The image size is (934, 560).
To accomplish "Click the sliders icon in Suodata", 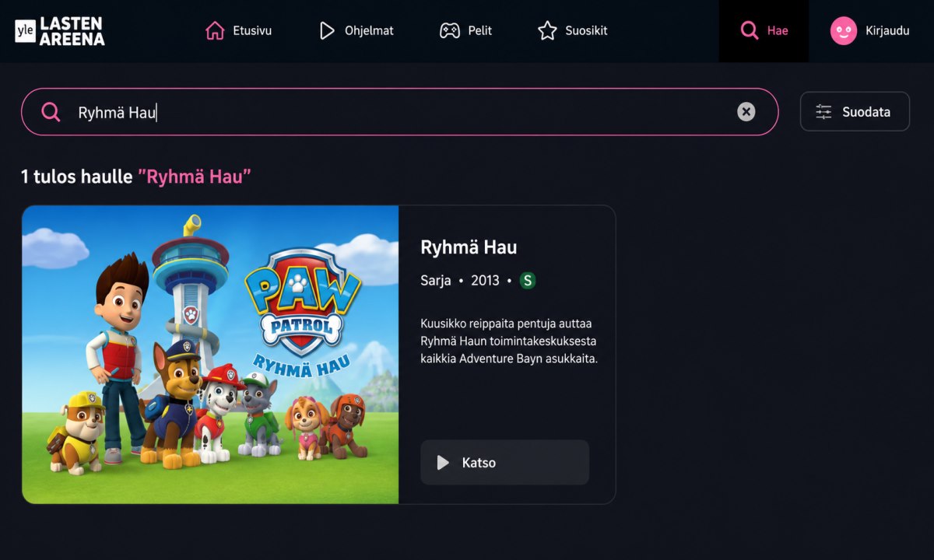I will (823, 112).
